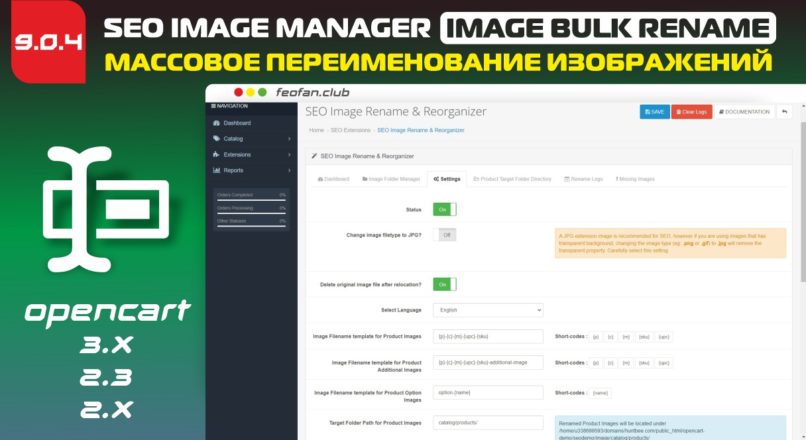Click the pencil icon in panel heading
806x440 pixels.
point(314,156)
